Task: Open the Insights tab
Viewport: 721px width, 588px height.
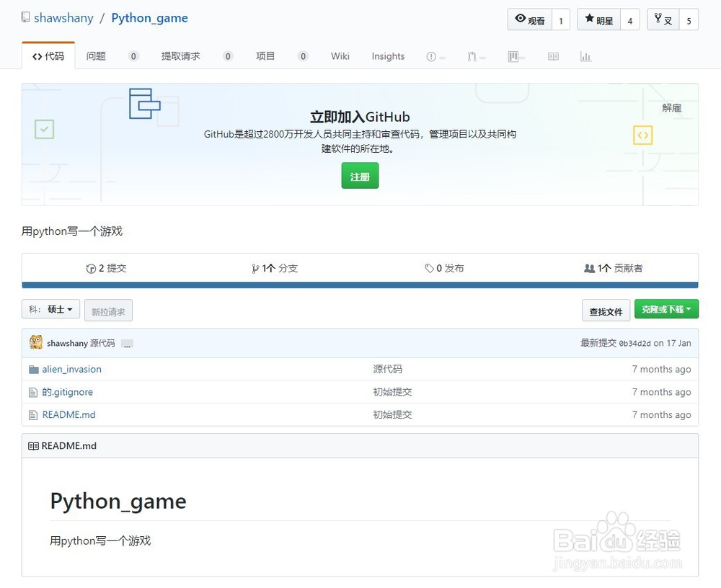Action: tap(388, 56)
